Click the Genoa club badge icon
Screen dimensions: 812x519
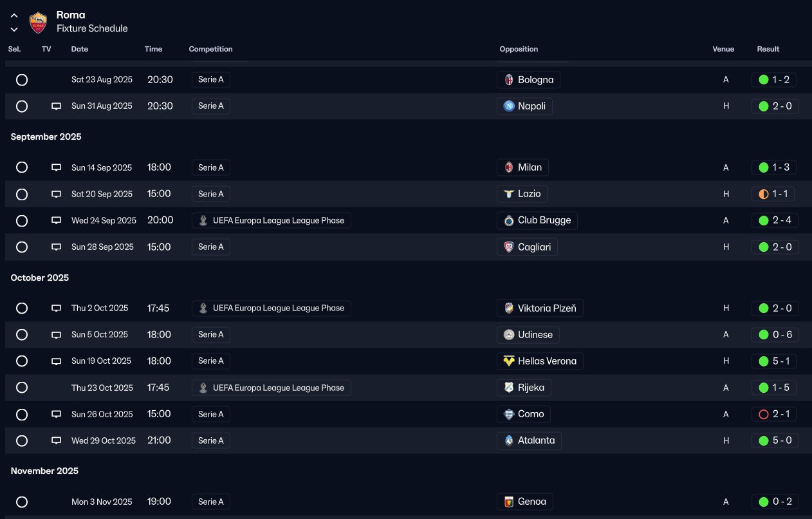509,502
